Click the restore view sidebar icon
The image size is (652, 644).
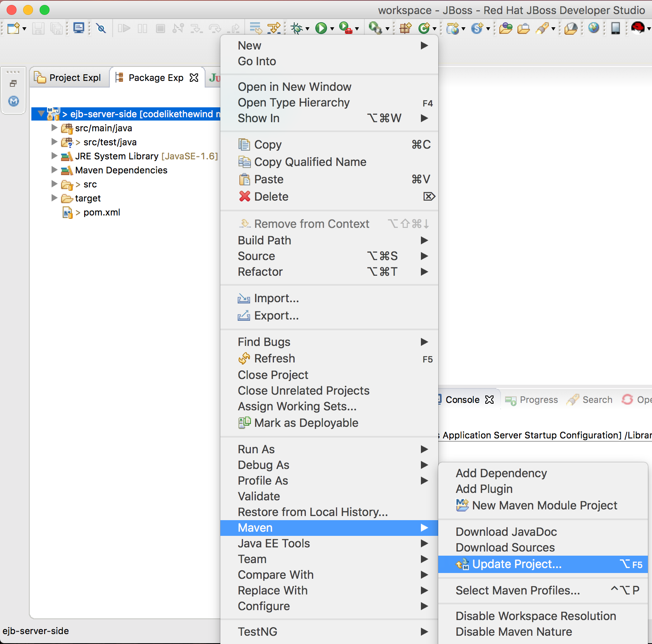pyautogui.click(x=13, y=84)
